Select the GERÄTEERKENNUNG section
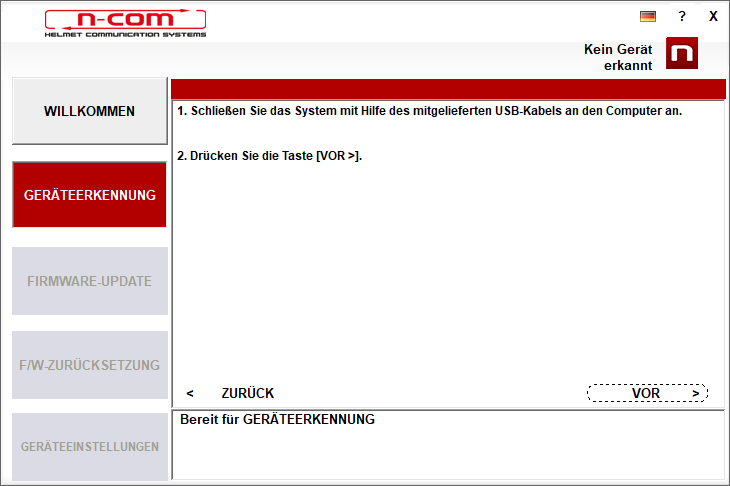The height and width of the screenshot is (486, 730). 89,195
